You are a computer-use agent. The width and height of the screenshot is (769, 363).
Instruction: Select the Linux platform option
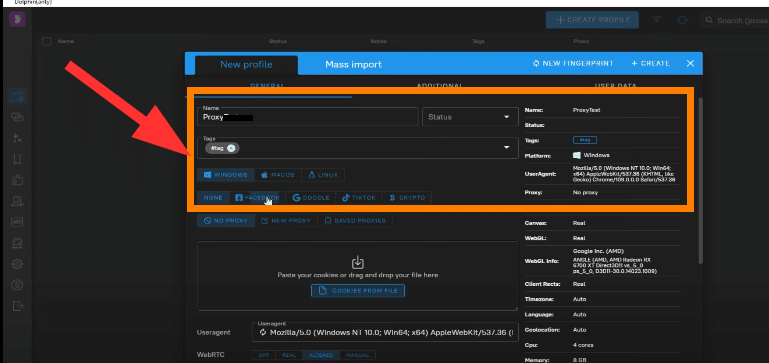[x=323, y=175]
